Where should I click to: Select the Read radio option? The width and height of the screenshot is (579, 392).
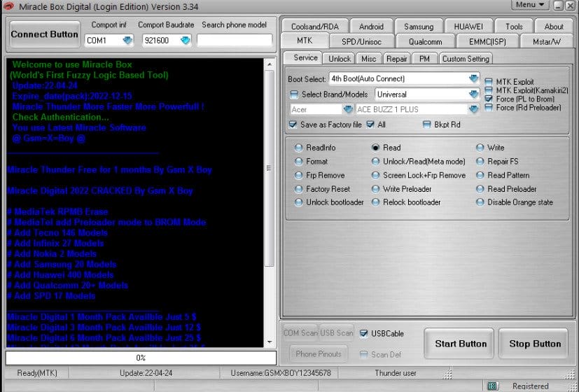point(375,148)
